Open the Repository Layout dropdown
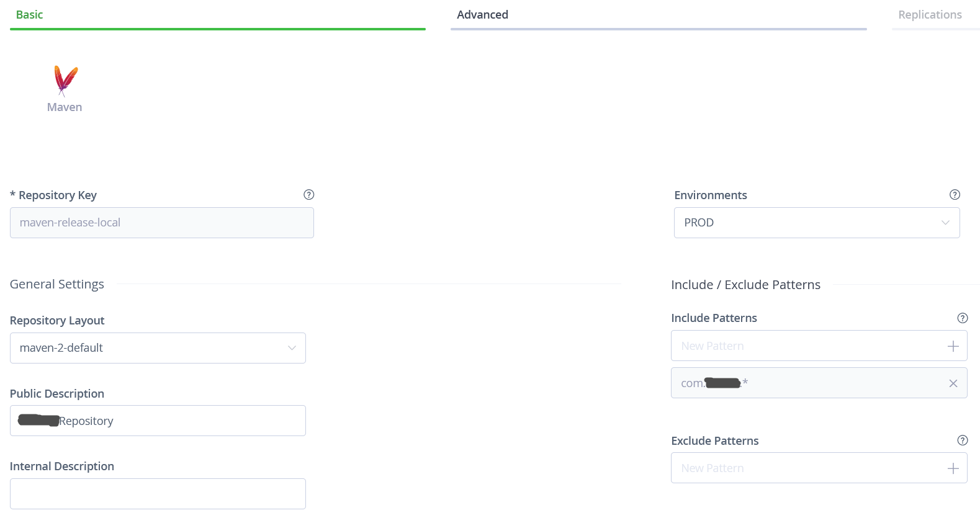Screen dimensions: 980x518 coord(158,348)
